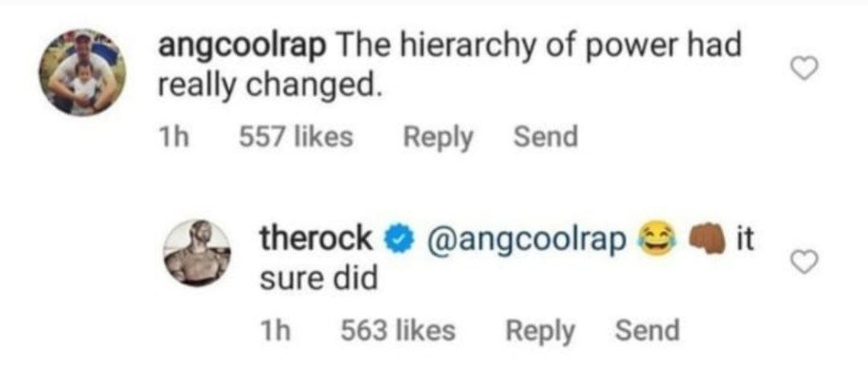Send angcoolrap's comment via the Send button
The height and width of the screenshot is (370, 868).
pos(546,137)
